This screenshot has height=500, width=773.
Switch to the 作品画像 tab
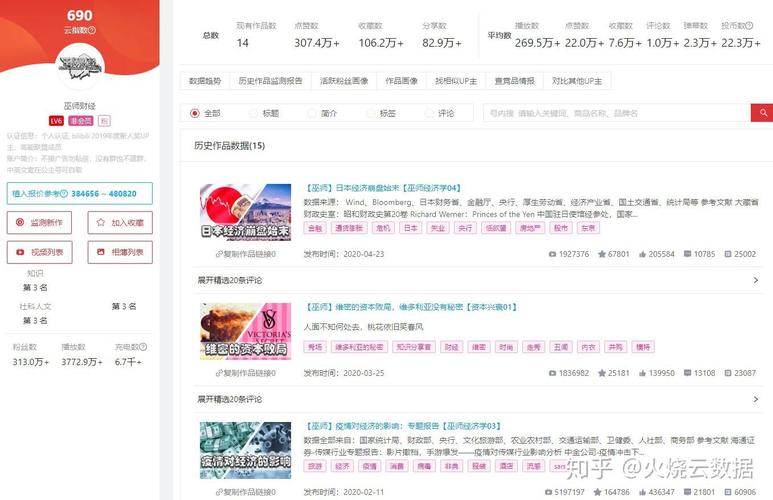coord(401,81)
